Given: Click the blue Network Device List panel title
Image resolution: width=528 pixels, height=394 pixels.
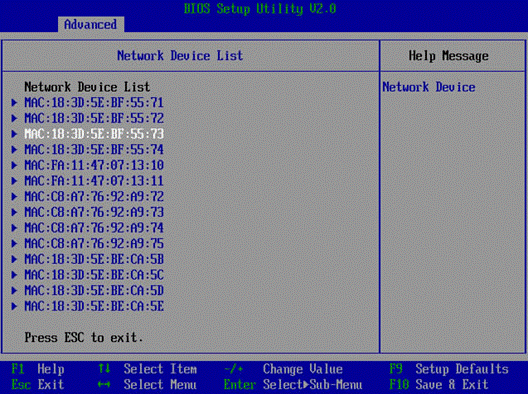Looking at the screenshot, I should coord(180,56).
